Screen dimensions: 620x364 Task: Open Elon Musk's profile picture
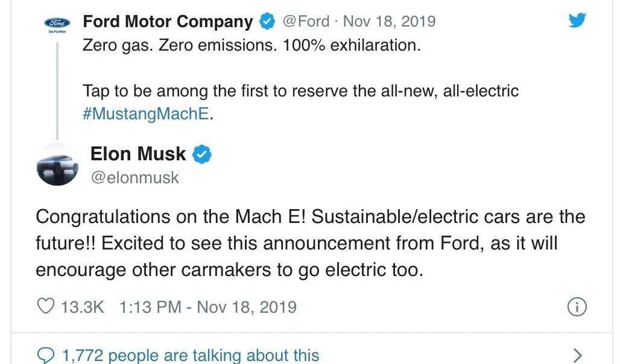tap(57, 165)
